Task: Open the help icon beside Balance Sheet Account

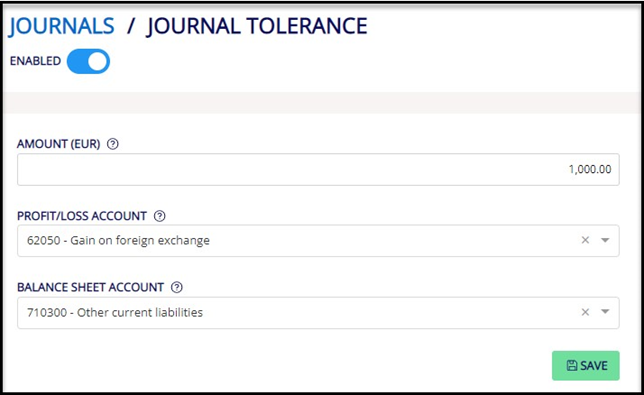Action: (x=177, y=287)
